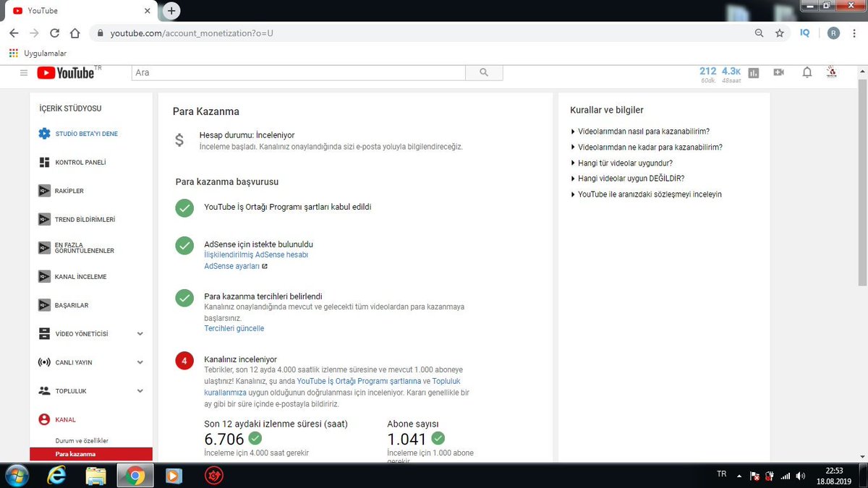Switch to the YouTube browser tab

[x=80, y=11]
